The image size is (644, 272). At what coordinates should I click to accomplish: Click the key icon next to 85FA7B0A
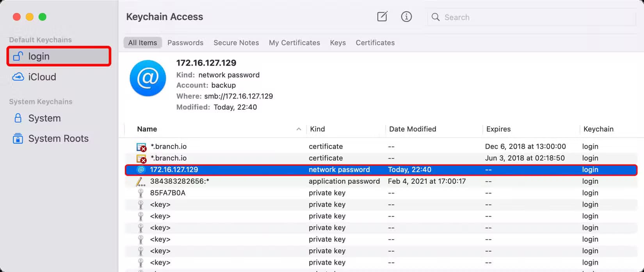coord(141,193)
